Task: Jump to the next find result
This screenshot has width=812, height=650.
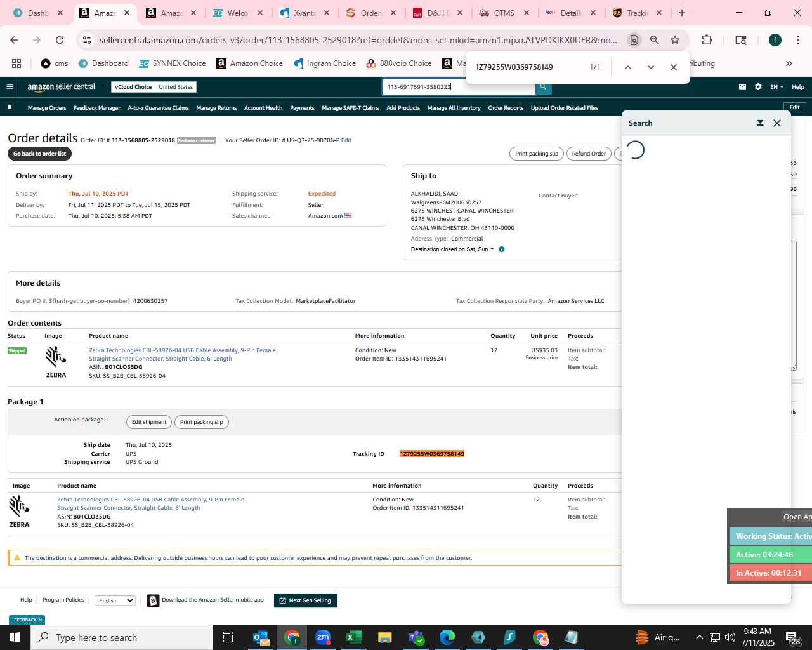Action: [650, 67]
